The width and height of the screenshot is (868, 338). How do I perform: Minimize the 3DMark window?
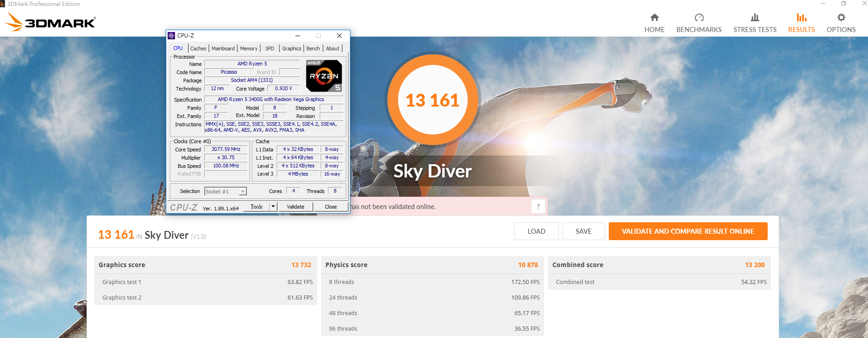[823, 4]
